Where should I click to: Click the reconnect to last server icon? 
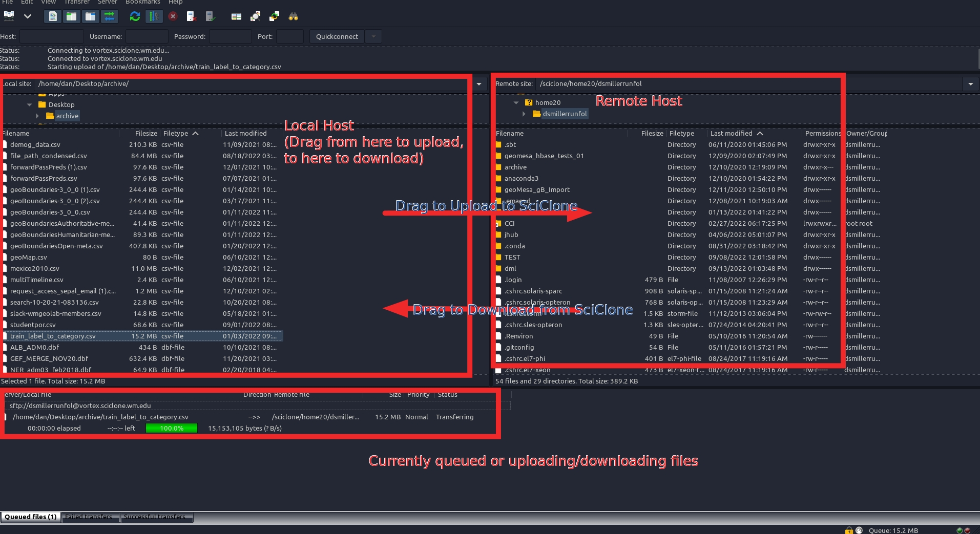pos(210,16)
